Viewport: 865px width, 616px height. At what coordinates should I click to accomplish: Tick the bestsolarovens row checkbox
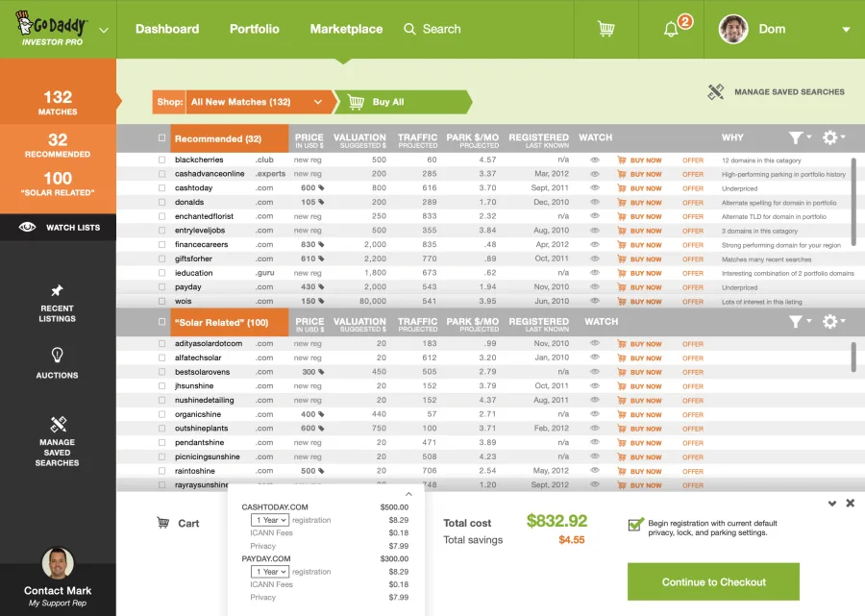161,372
